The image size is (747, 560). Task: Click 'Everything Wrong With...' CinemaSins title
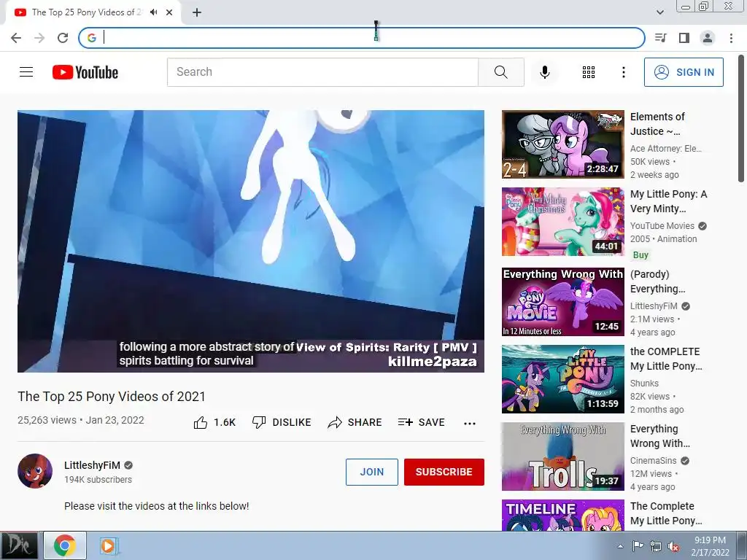pyautogui.click(x=659, y=436)
